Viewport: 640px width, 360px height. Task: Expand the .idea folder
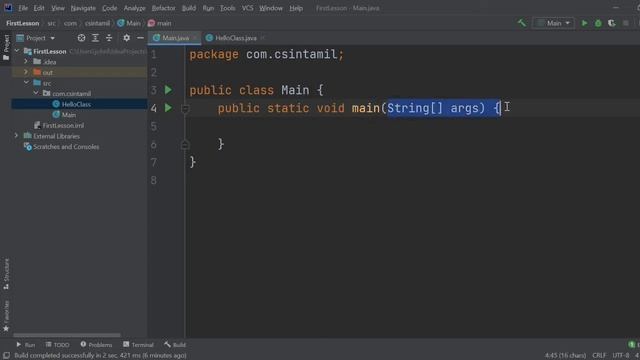click(x=27, y=62)
